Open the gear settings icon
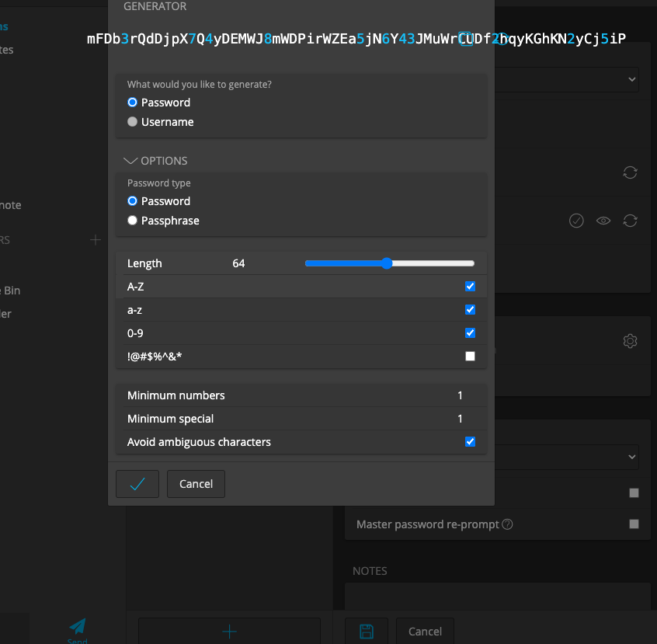The image size is (657, 644). tap(630, 340)
